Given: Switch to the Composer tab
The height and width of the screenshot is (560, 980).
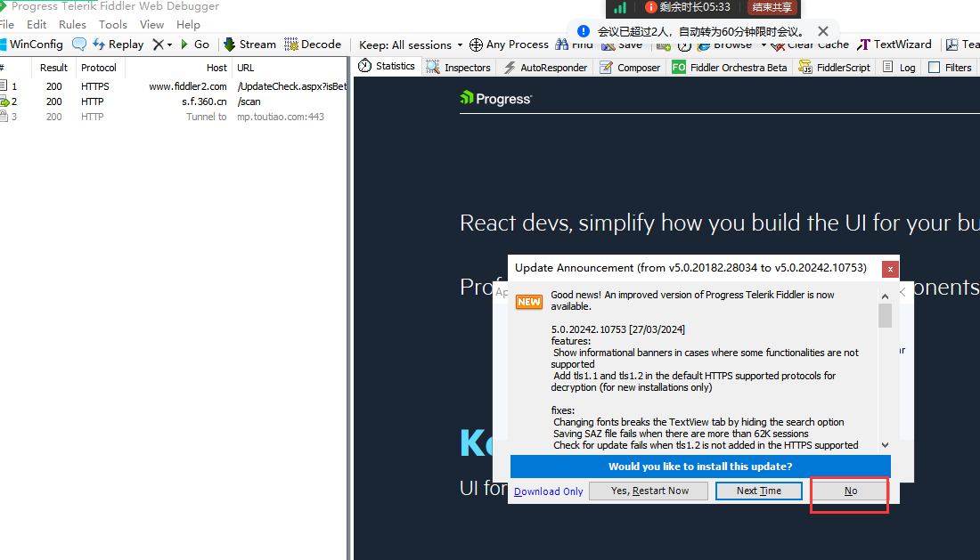Looking at the screenshot, I should (629, 68).
